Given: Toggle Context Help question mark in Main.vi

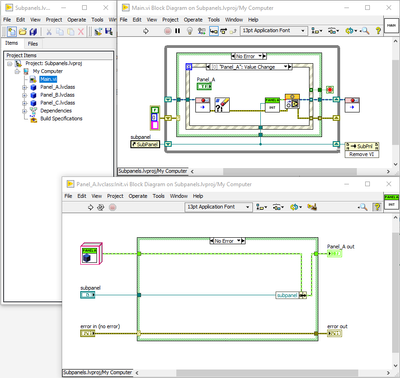Looking at the screenshot, I should coord(378,31).
